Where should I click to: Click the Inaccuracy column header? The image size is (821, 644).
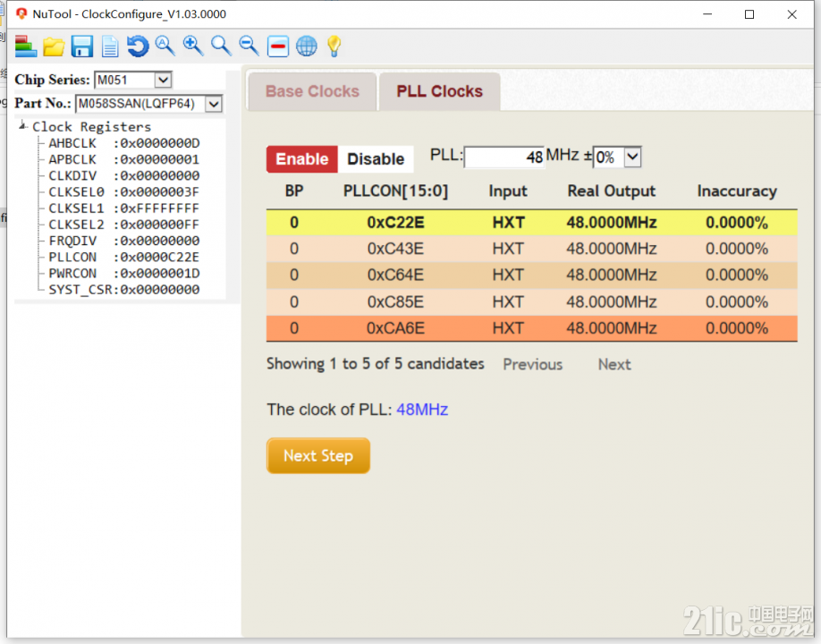pyautogui.click(x=737, y=191)
